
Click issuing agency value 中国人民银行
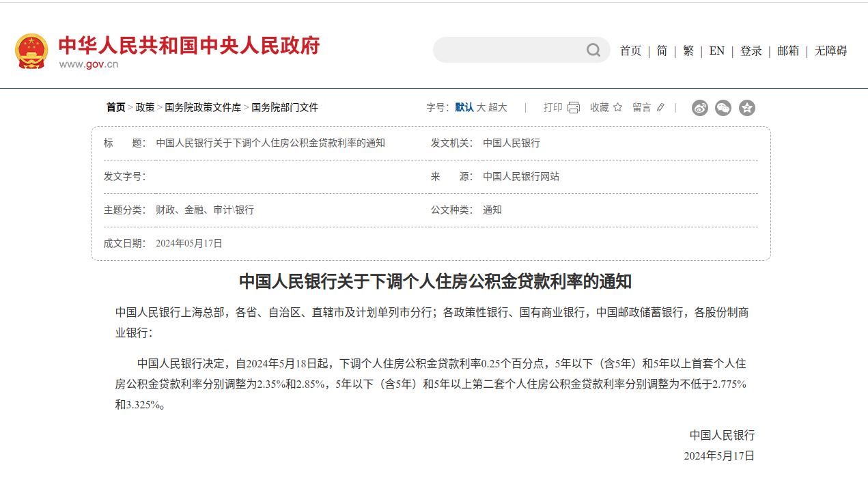pyautogui.click(x=512, y=143)
